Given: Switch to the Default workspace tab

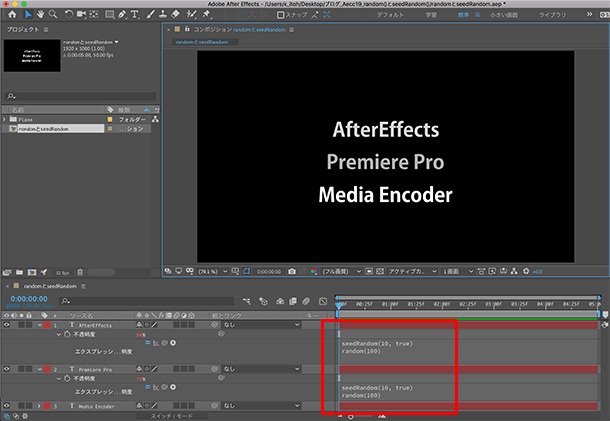Looking at the screenshot, I should pos(390,15).
